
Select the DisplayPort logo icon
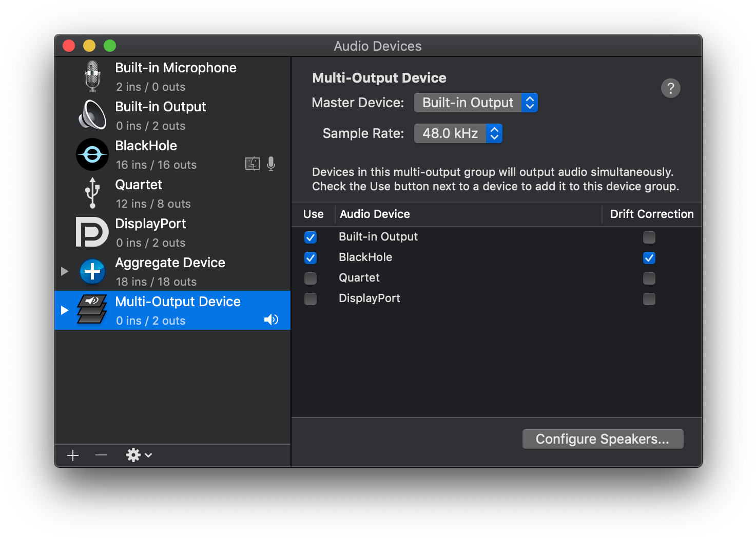tap(92, 232)
